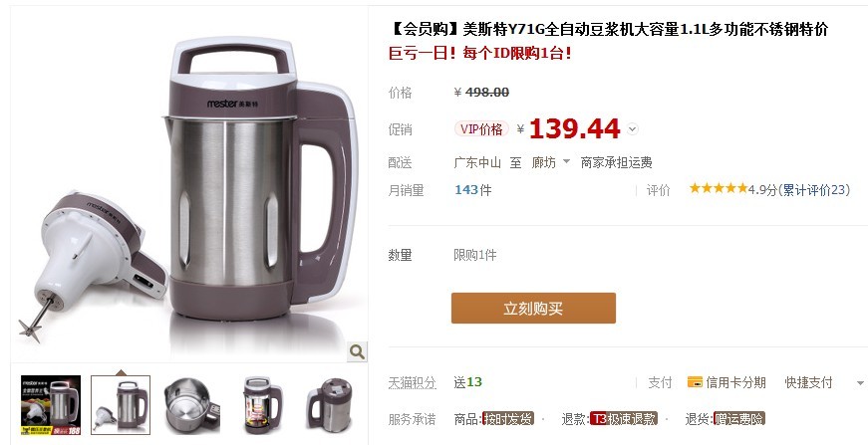Open the 累计评价23 reviews link
The image size is (868, 445).
coord(814,189)
